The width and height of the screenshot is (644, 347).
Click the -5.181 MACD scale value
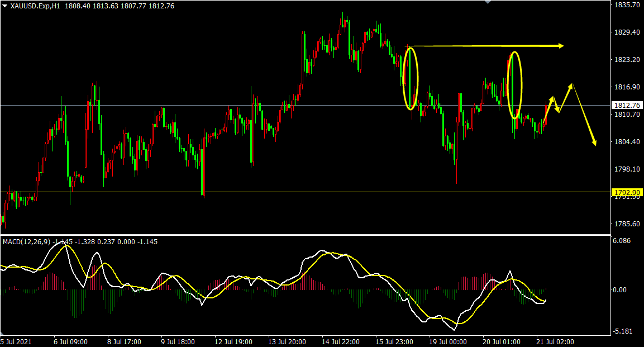[x=623, y=331]
